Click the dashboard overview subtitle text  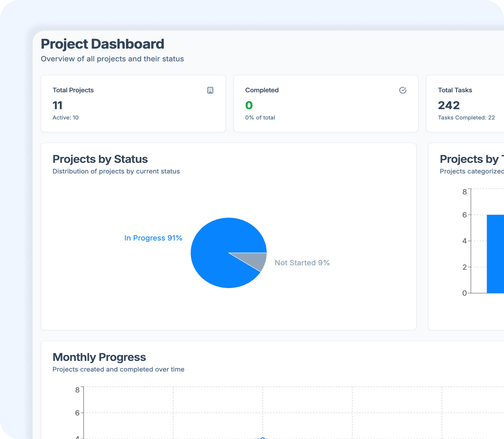click(112, 59)
